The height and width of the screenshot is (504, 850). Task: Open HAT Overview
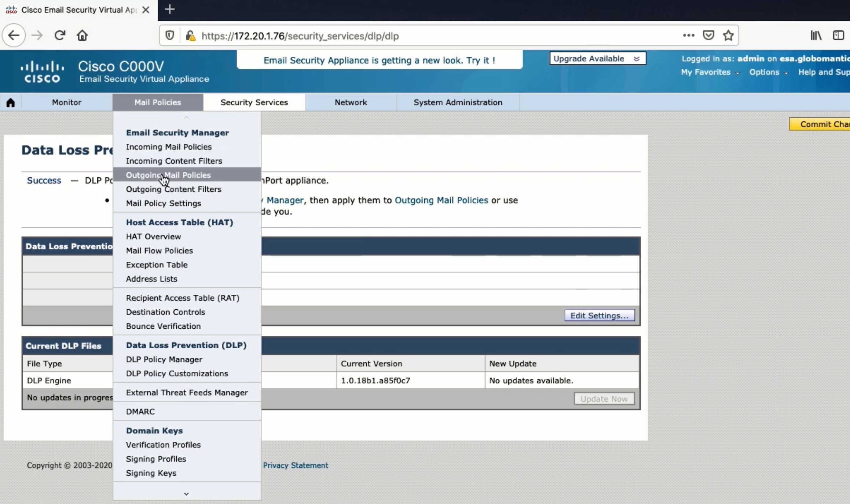pyautogui.click(x=153, y=236)
